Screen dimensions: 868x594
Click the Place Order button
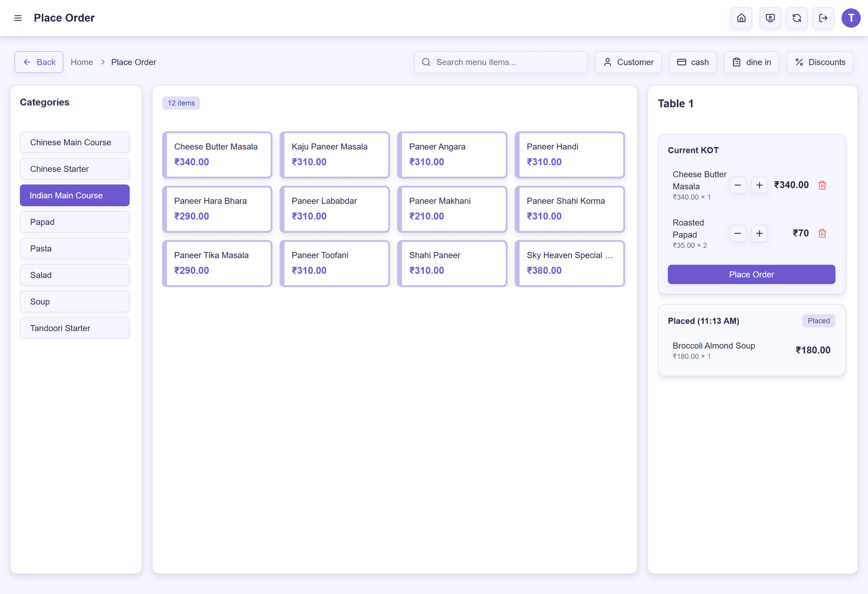(751, 274)
